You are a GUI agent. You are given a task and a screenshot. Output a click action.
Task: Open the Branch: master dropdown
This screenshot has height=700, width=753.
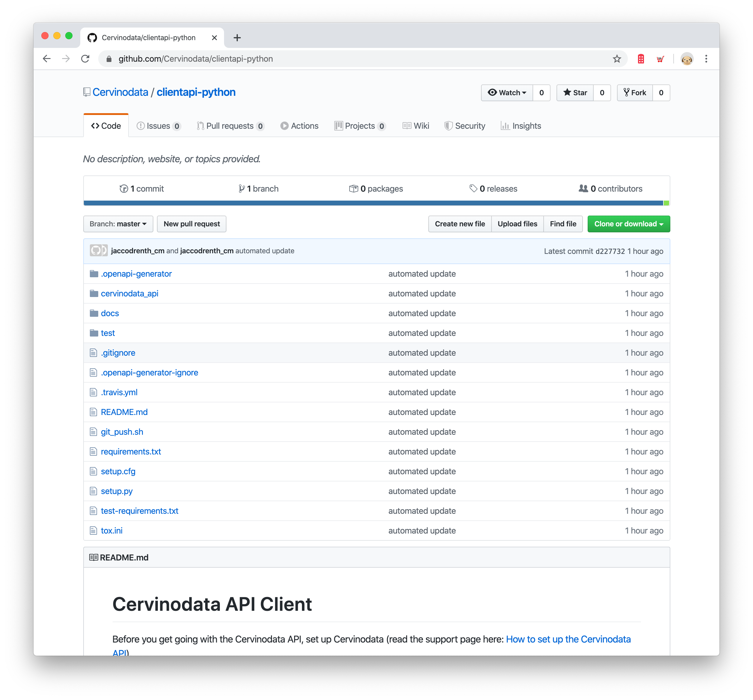click(118, 224)
